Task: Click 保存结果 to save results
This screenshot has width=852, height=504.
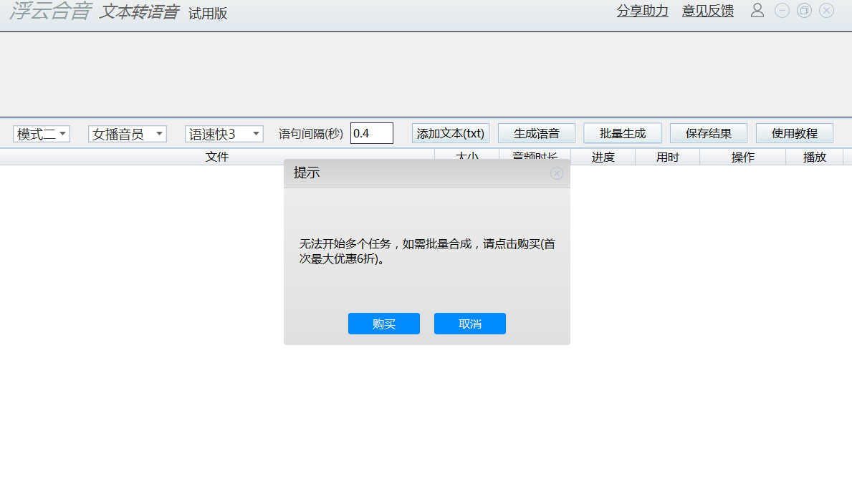Action: pos(708,132)
